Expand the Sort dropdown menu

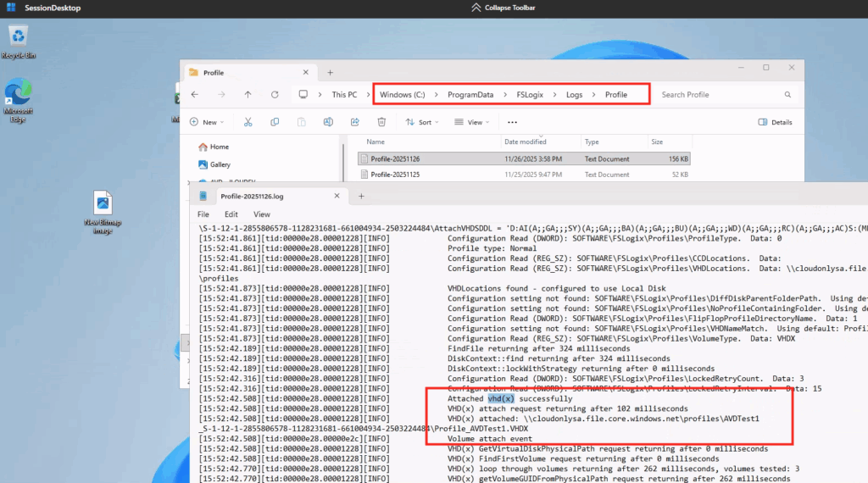pos(420,122)
